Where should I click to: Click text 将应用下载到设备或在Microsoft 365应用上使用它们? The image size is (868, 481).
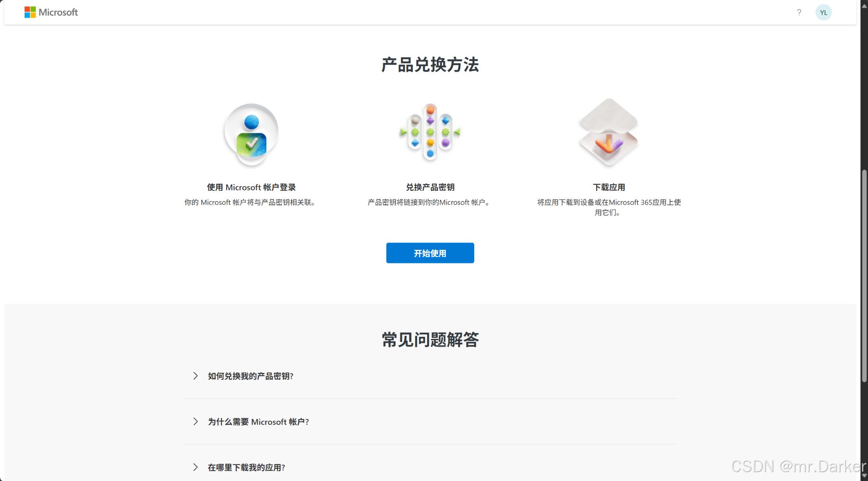(x=609, y=207)
